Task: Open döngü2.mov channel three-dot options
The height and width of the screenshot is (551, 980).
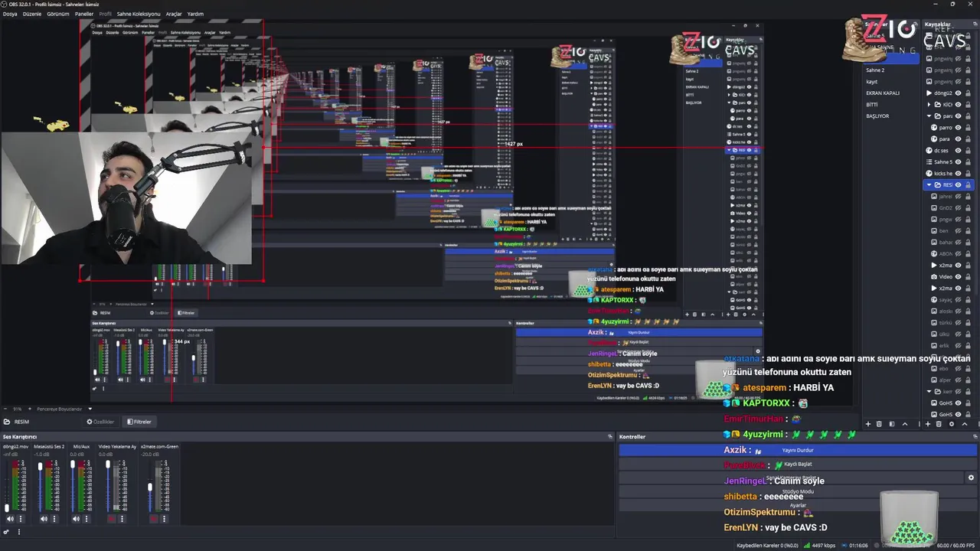Action: coord(21,518)
